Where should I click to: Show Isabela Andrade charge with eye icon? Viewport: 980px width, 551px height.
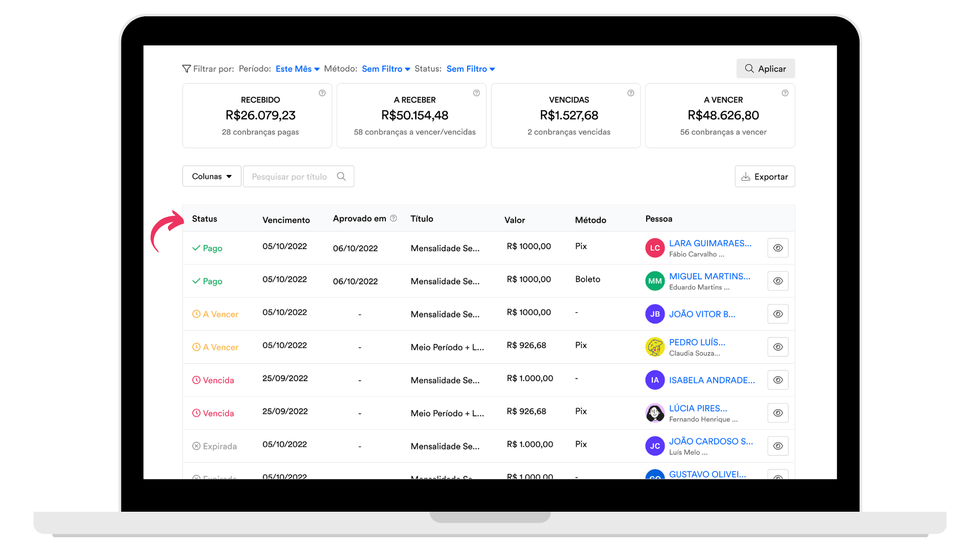coord(778,380)
